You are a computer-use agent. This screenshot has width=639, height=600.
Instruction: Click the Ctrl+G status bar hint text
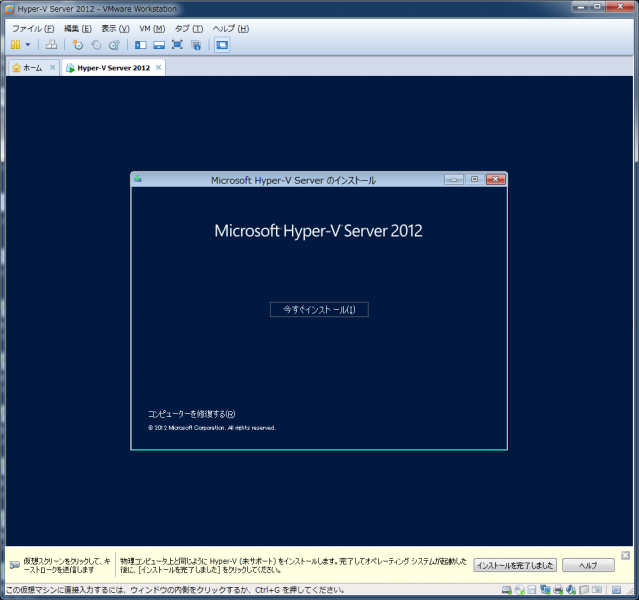[x=175, y=590]
